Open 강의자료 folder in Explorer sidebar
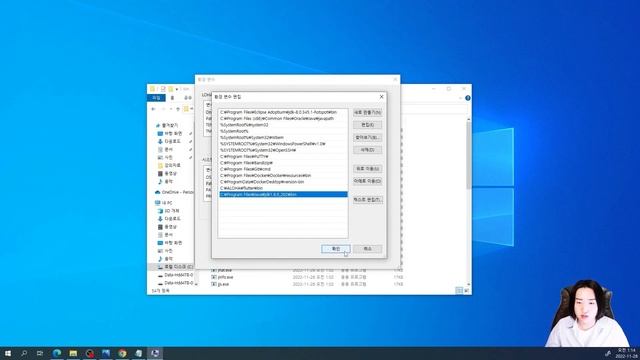640x360 pixels. tap(172, 165)
